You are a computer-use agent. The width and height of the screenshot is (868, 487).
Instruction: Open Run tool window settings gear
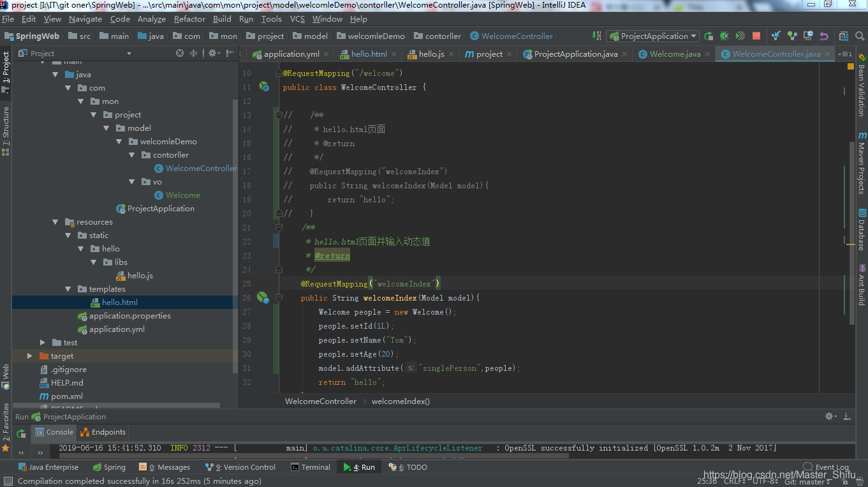point(830,416)
